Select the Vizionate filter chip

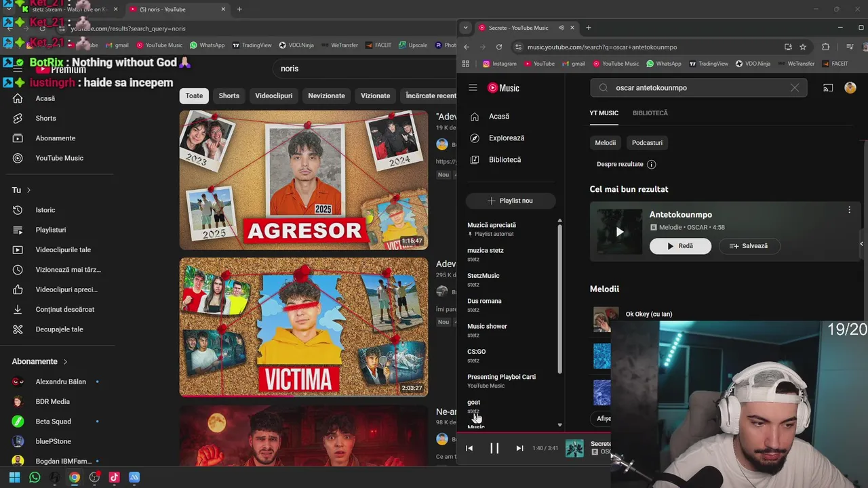[375, 96]
